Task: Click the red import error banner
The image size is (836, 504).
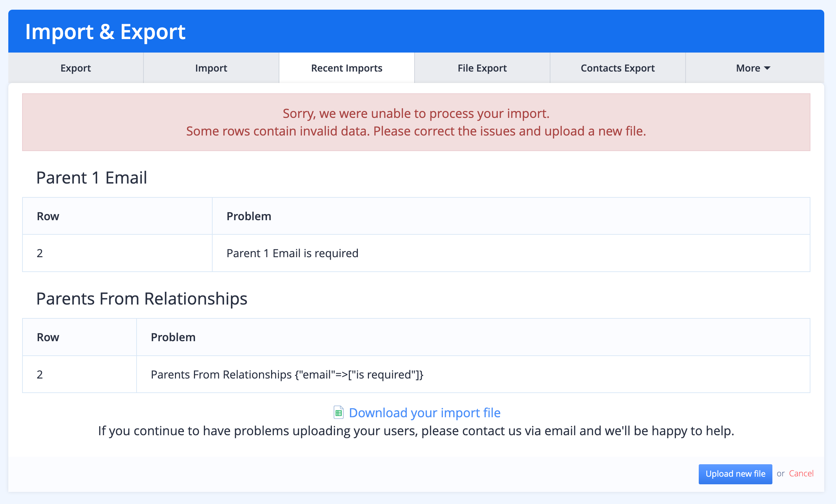Action: (x=416, y=122)
